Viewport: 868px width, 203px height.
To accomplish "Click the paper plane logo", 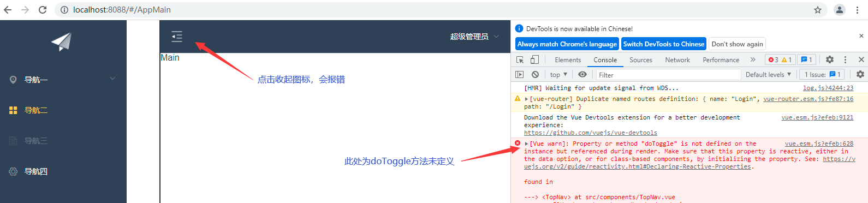I will tap(62, 41).
